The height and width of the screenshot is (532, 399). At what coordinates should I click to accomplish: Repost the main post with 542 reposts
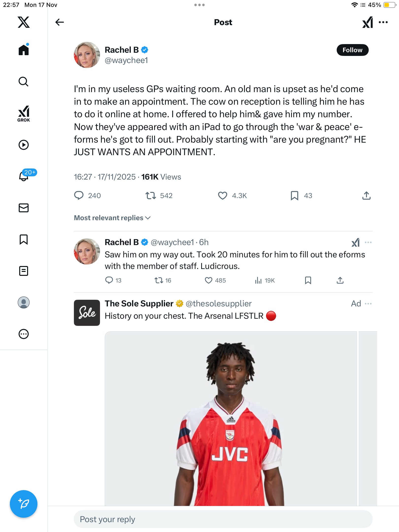(150, 196)
